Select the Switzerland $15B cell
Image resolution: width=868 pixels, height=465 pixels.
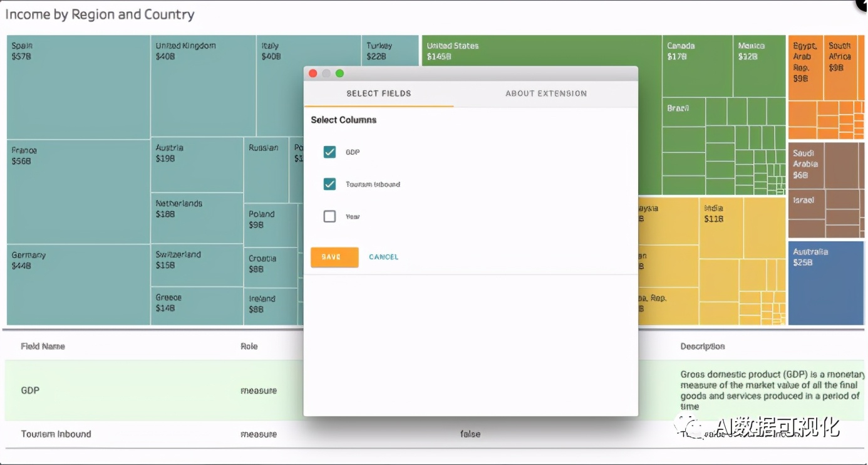(x=197, y=266)
